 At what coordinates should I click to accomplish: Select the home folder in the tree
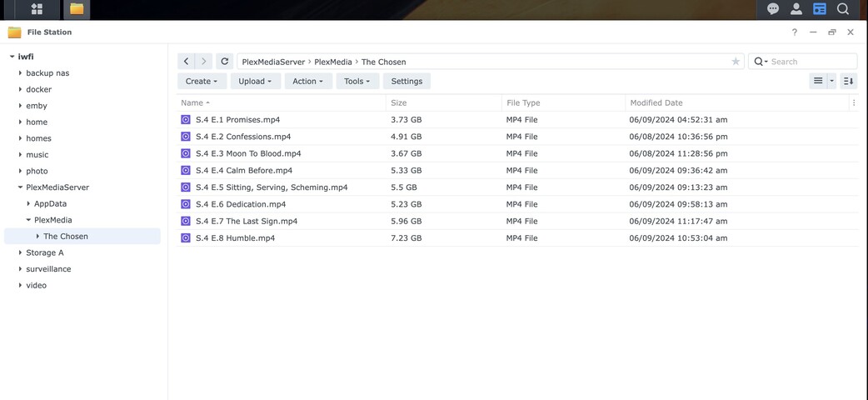(37, 122)
